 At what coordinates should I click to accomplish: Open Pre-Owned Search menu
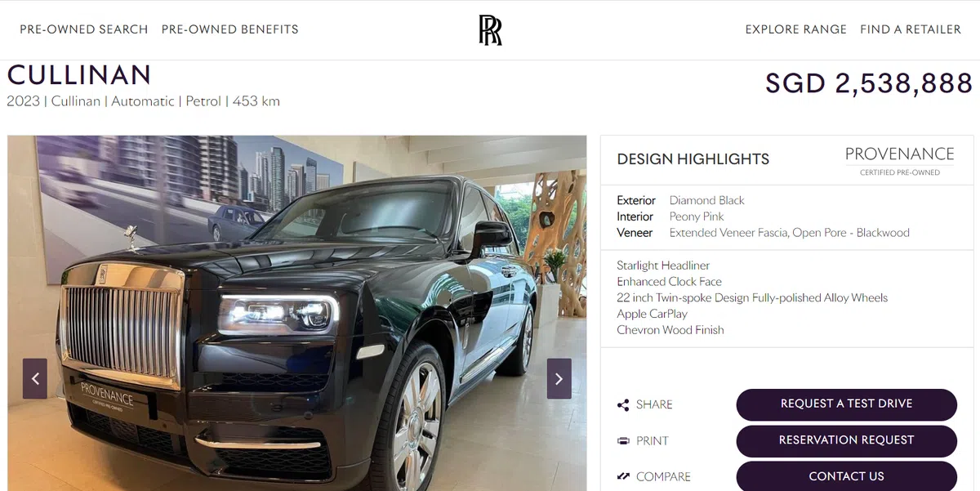[84, 29]
